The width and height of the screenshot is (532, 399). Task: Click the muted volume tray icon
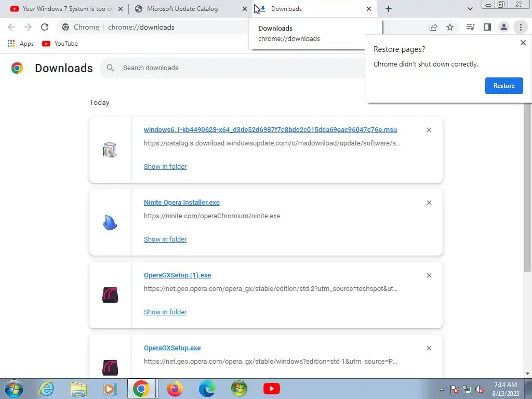[x=480, y=390]
